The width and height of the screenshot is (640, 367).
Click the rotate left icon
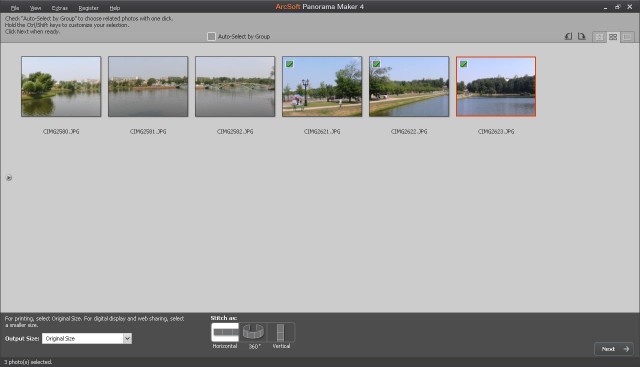coord(568,36)
